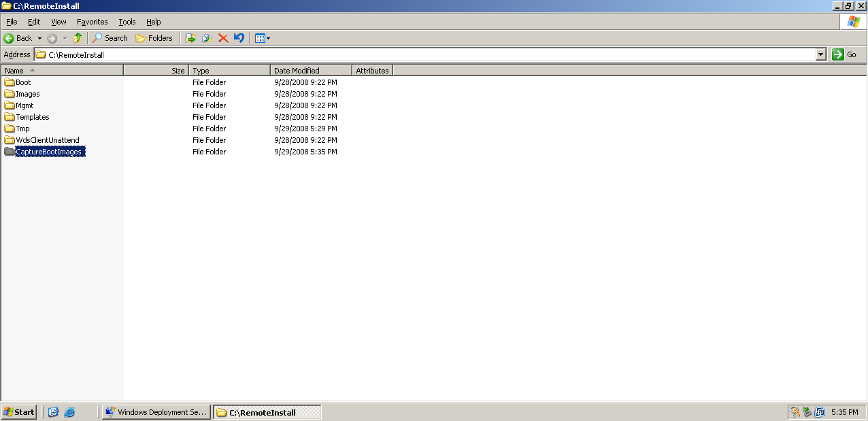
Task: Click the green safely-remove hardware tray icon
Action: click(x=807, y=412)
